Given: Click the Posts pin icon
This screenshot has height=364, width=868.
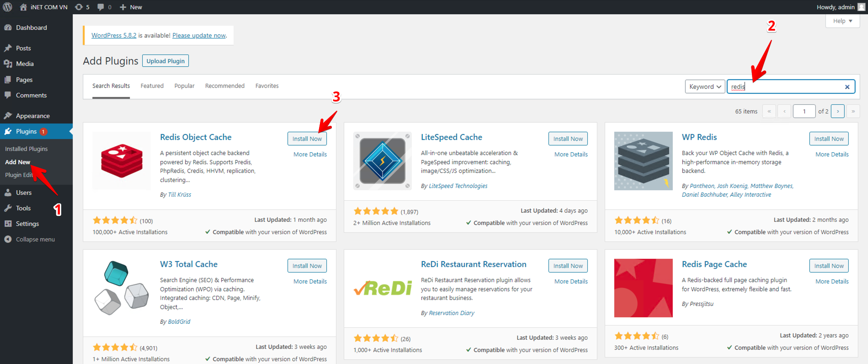Looking at the screenshot, I should coord(8,48).
